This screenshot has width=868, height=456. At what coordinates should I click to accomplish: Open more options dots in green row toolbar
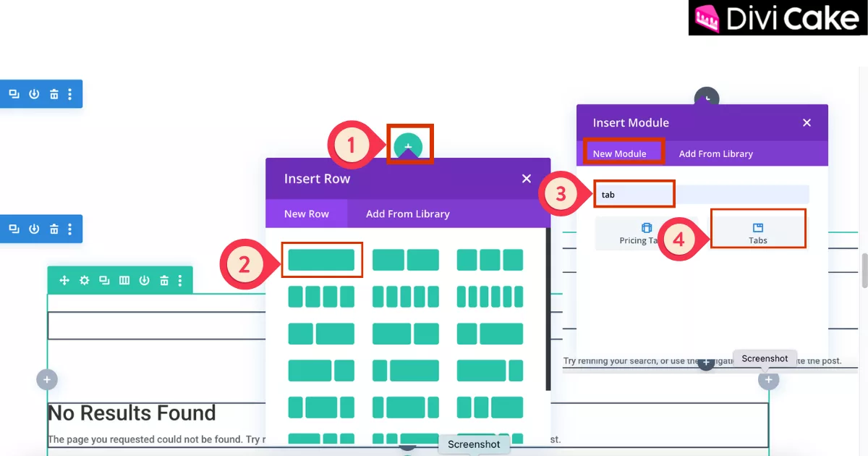coord(180,280)
